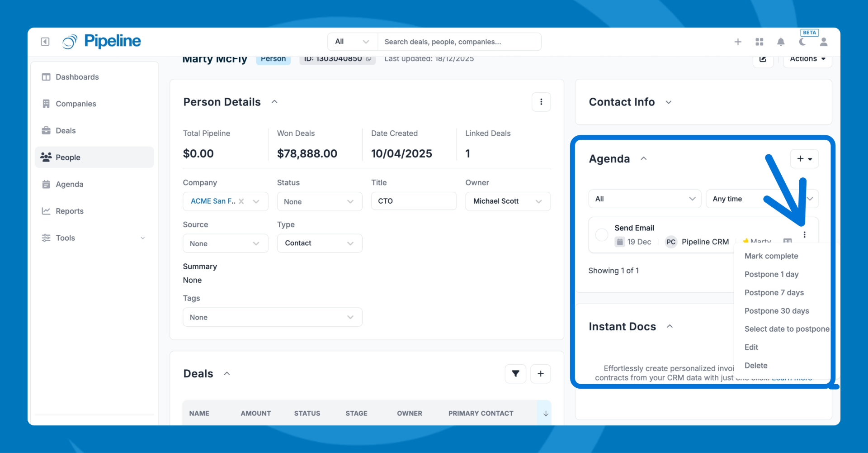Open the apps grid icon
This screenshot has width=868, height=453.
point(759,42)
